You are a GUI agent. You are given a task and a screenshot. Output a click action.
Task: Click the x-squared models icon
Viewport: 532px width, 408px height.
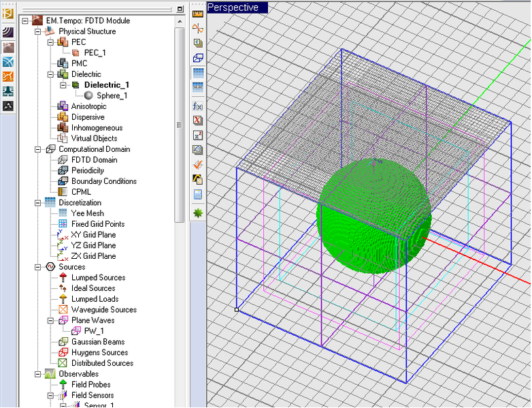(x=198, y=135)
